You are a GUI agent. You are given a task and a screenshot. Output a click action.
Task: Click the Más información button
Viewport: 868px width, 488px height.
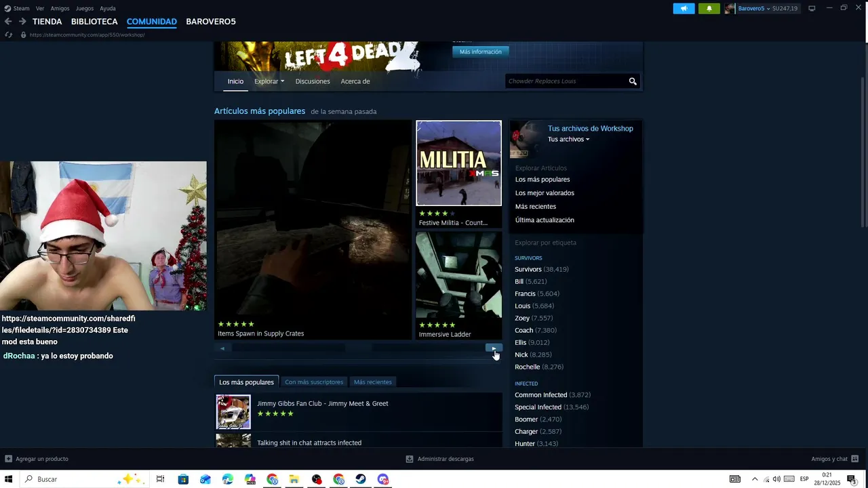pos(481,52)
